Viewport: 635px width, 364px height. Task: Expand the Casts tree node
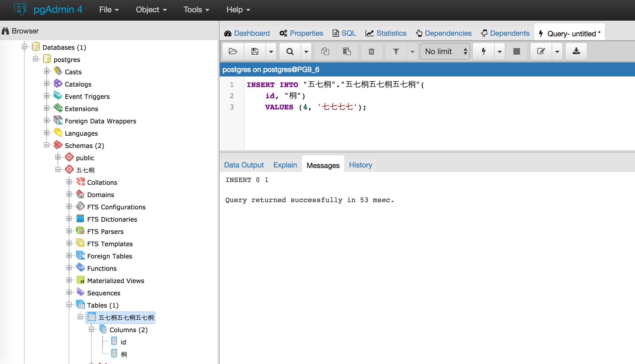(47, 71)
